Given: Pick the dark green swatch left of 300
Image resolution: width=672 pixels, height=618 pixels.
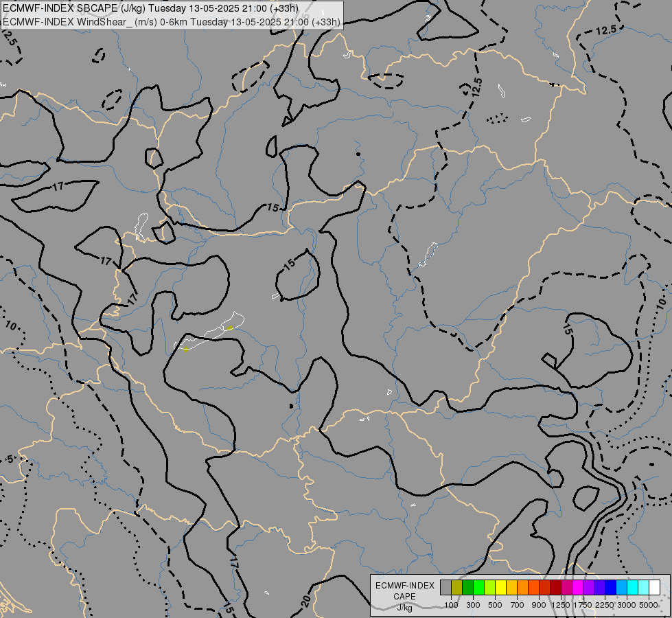Looking at the screenshot, I should [468, 588].
